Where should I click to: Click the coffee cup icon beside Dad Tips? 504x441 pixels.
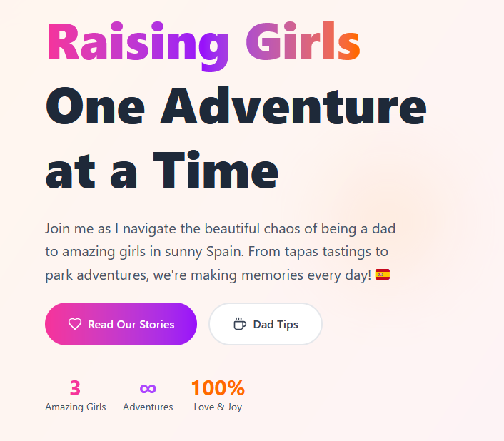coord(240,324)
